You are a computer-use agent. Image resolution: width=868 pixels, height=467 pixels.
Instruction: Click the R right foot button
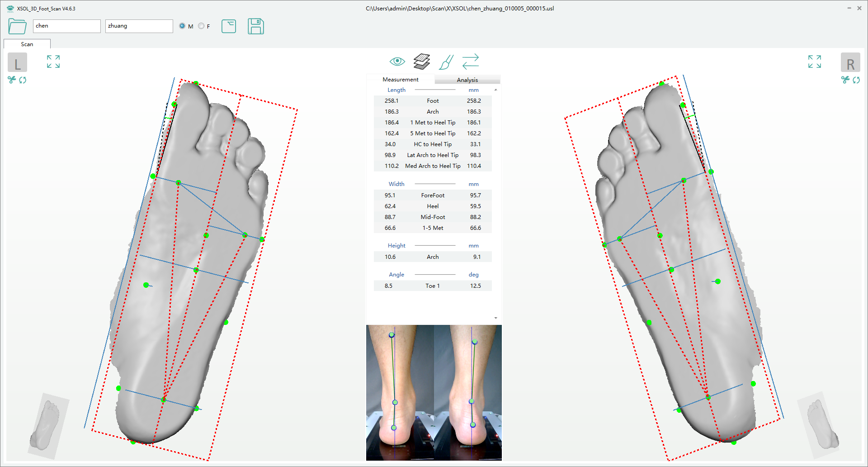850,63
